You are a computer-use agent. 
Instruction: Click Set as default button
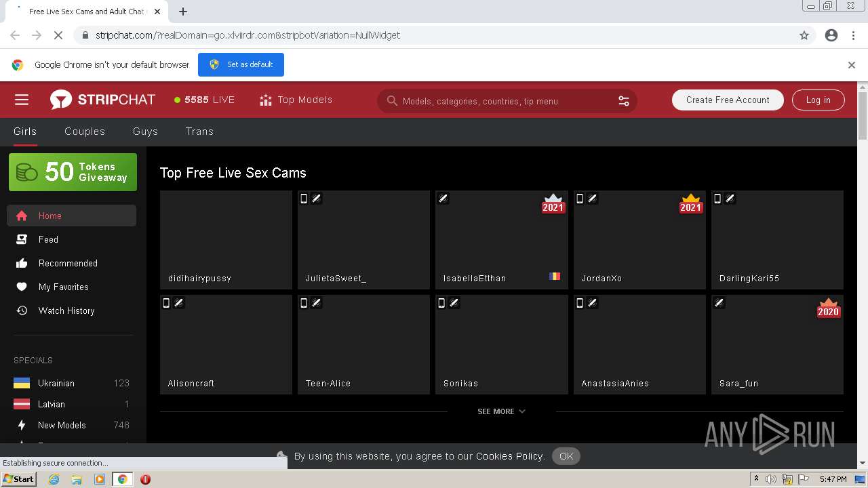coord(241,64)
